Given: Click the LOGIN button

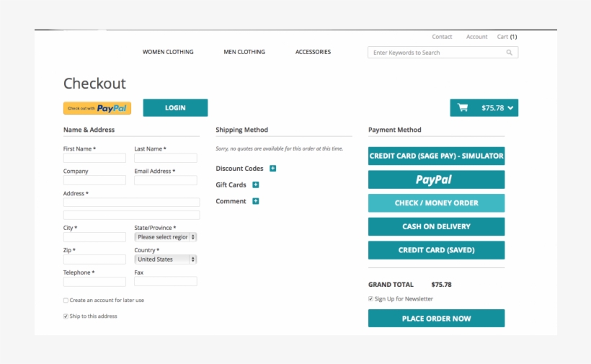Looking at the screenshot, I should pyautogui.click(x=175, y=108).
